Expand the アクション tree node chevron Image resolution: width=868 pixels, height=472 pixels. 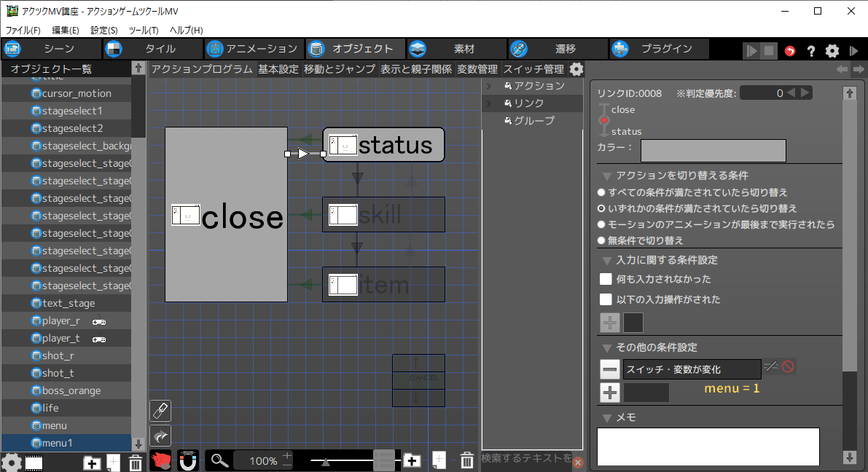tap(489, 86)
